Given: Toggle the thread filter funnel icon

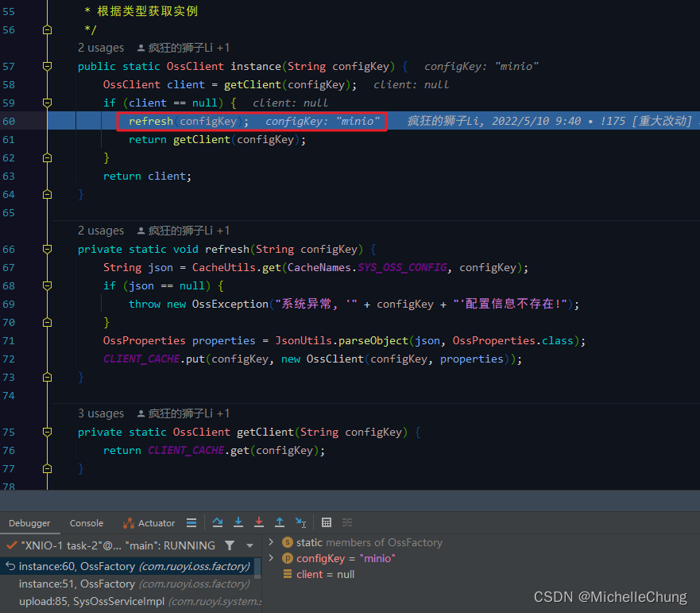Looking at the screenshot, I should coord(228,545).
